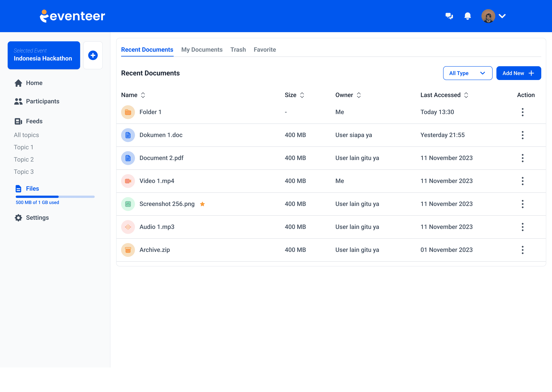Open the Topic 2 feed link

point(24,160)
